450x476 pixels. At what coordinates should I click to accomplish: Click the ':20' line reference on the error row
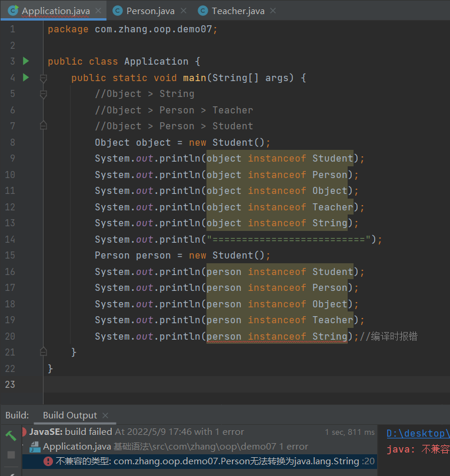(368, 461)
